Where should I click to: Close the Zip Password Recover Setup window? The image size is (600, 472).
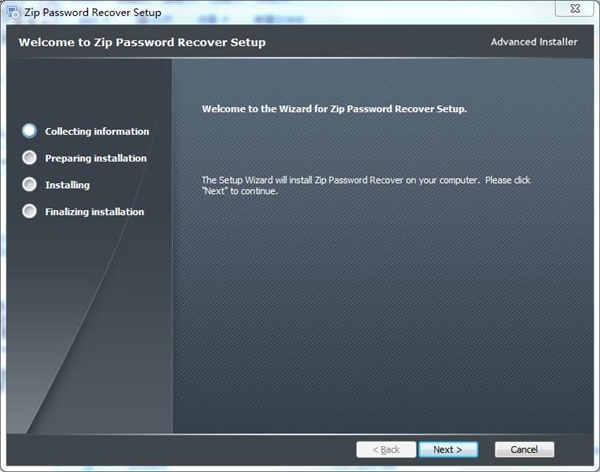point(575,9)
